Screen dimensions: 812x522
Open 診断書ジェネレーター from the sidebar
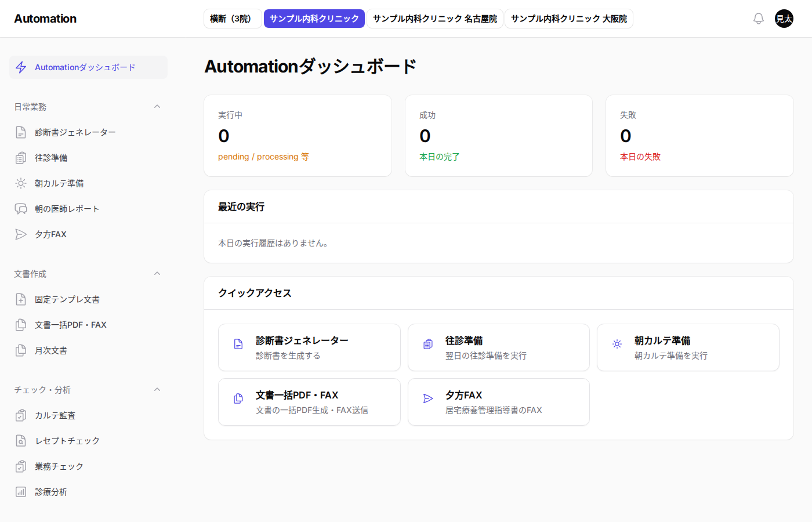coord(88,132)
